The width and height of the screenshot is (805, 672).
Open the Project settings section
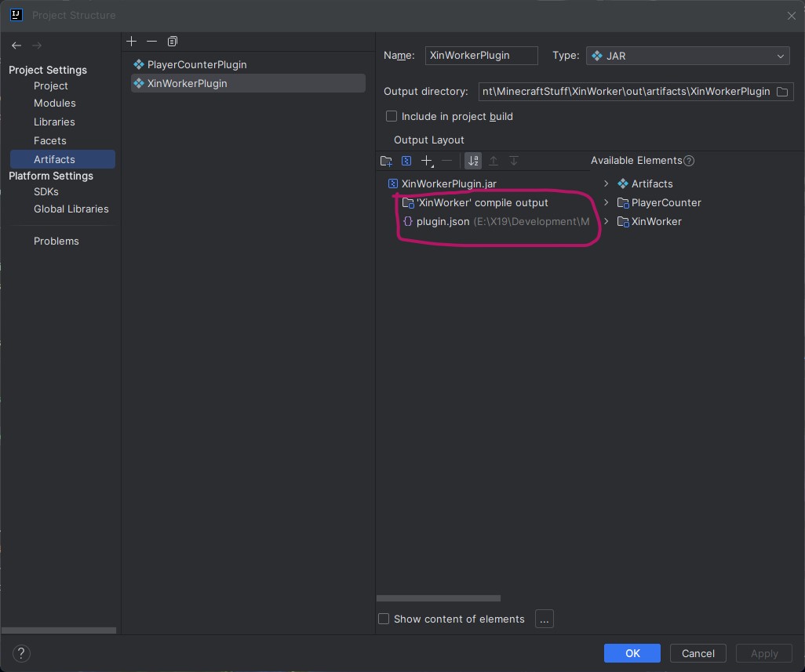51,85
